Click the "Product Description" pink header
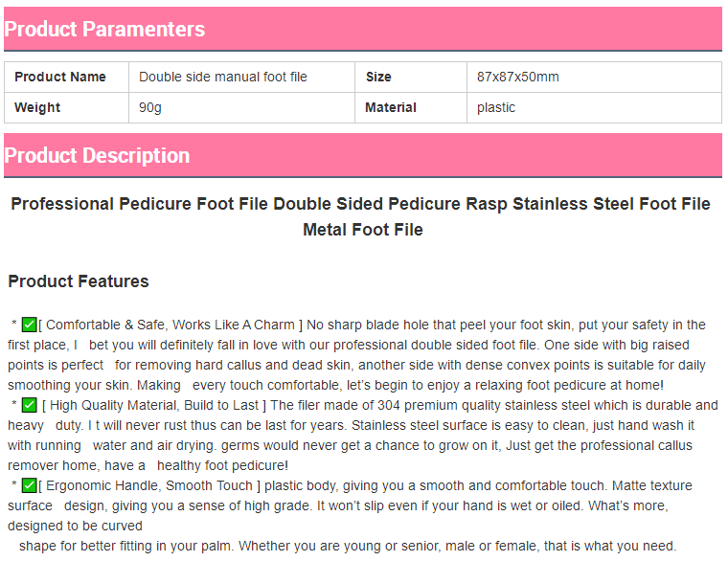The image size is (728, 561). coord(97,156)
